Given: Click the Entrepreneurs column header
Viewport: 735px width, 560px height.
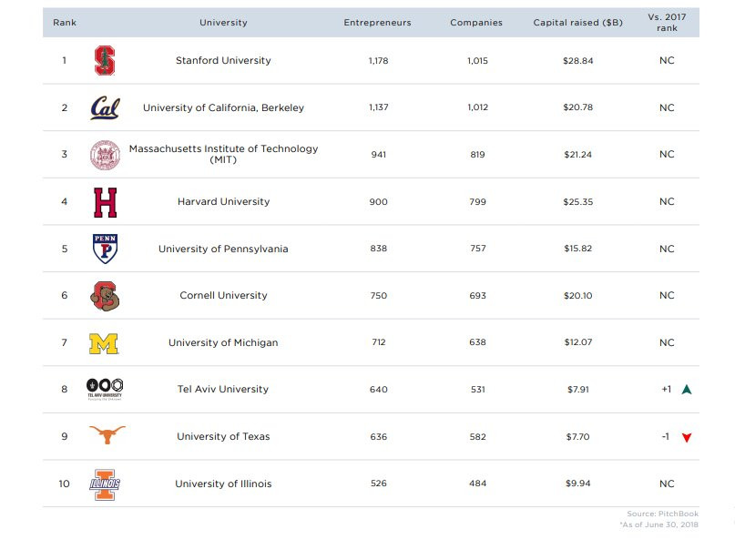Looking at the screenshot, I should [x=377, y=23].
